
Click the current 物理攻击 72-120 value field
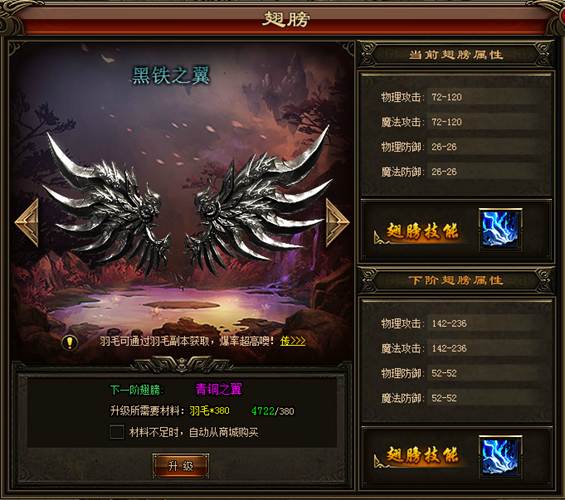point(485,97)
